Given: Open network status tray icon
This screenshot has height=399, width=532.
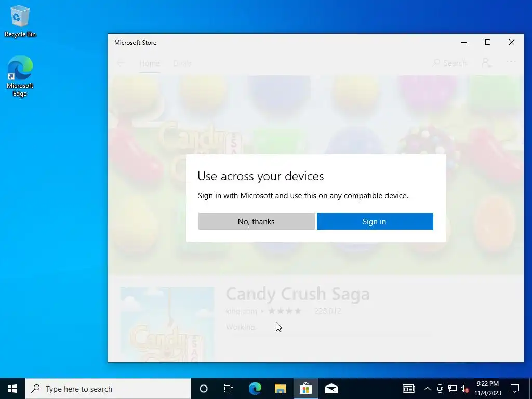Looking at the screenshot, I should pos(453,389).
